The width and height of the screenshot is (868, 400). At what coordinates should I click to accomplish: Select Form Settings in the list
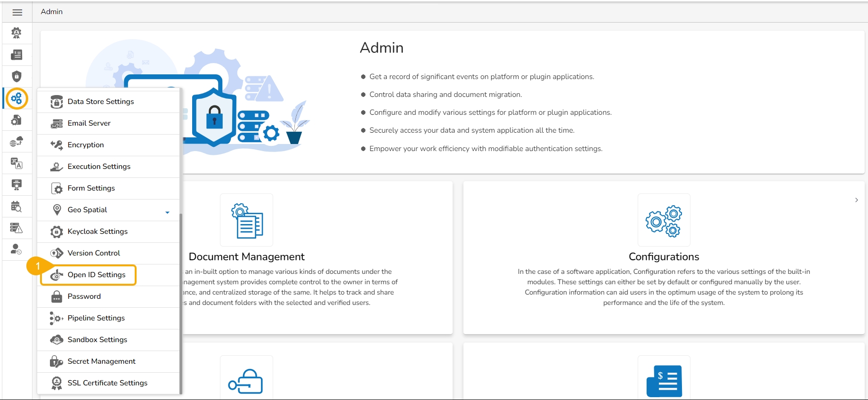(108, 188)
